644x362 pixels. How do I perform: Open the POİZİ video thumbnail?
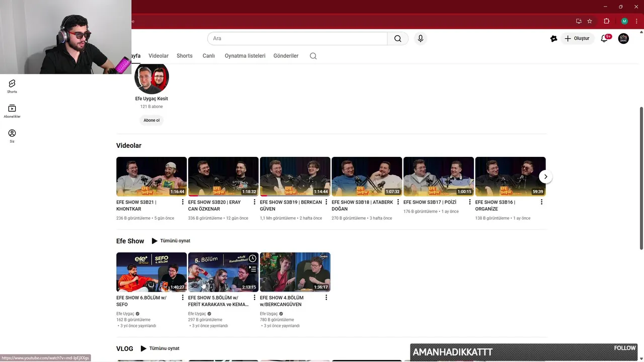point(439,176)
